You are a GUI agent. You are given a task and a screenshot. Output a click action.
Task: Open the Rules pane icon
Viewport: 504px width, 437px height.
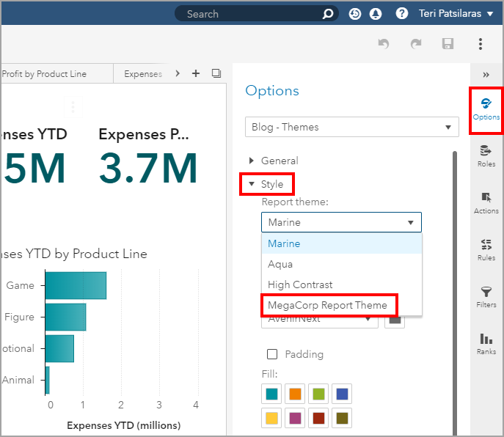point(486,249)
